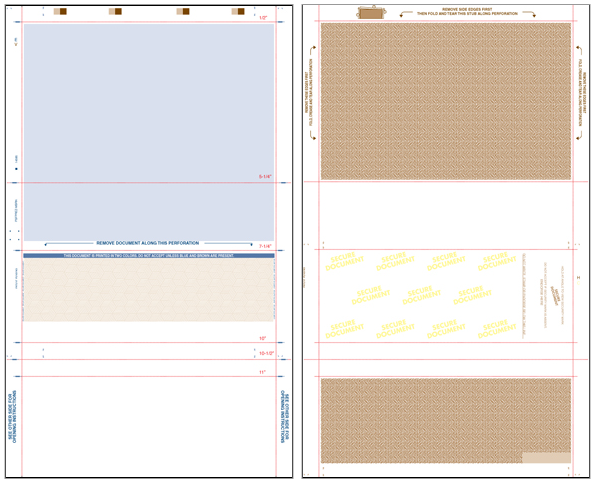
Task: Select the large blue document panel
Action: [x=149, y=132]
